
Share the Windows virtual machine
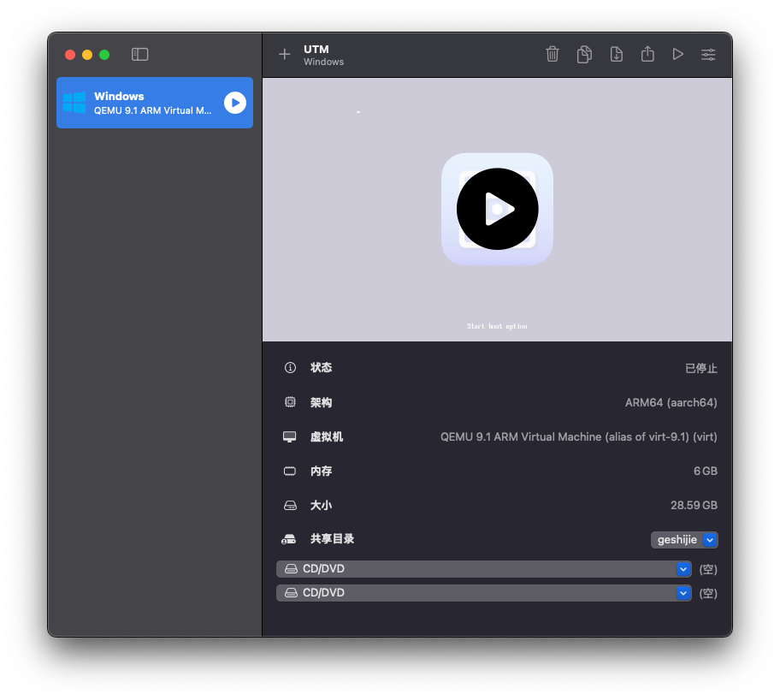click(647, 54)
